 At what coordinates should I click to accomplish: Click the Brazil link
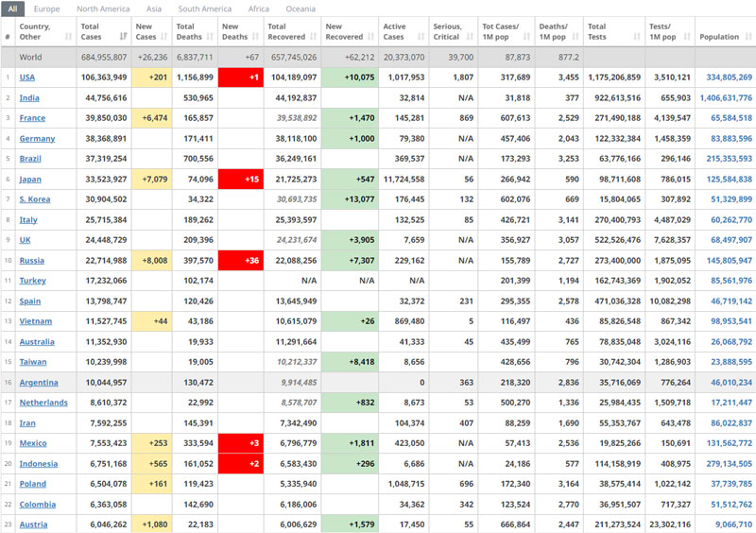[30, 159]
